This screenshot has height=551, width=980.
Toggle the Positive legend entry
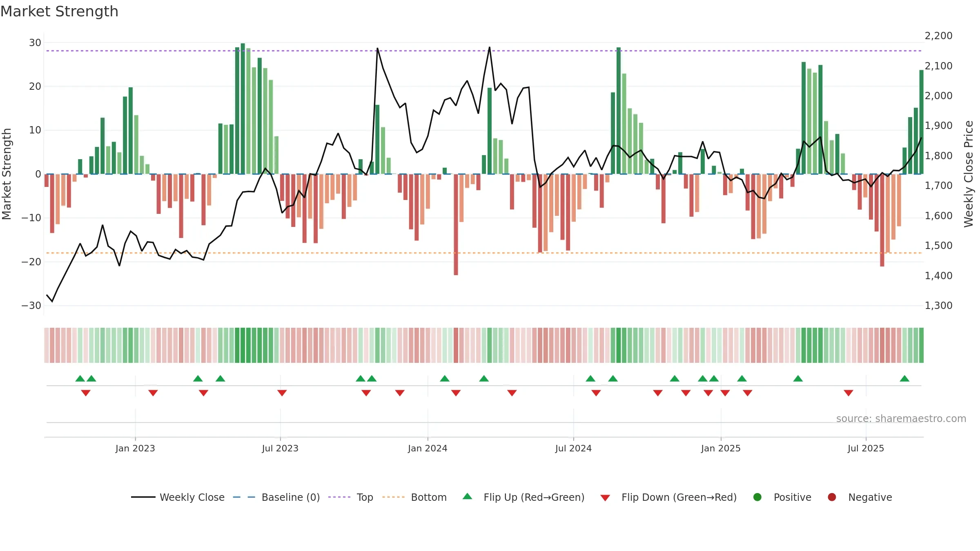coord(782,497)
